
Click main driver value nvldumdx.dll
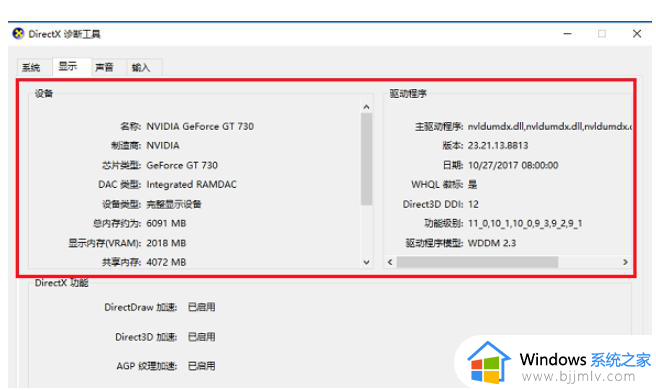pos(549,126)
